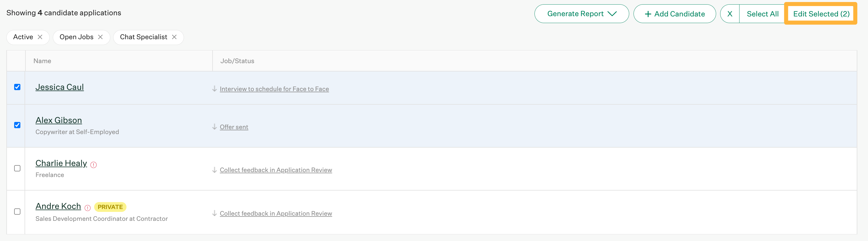Screen dimensions: 868x241
Task: Click the warning icon beside Andre Koch
Action: point(87,208)
